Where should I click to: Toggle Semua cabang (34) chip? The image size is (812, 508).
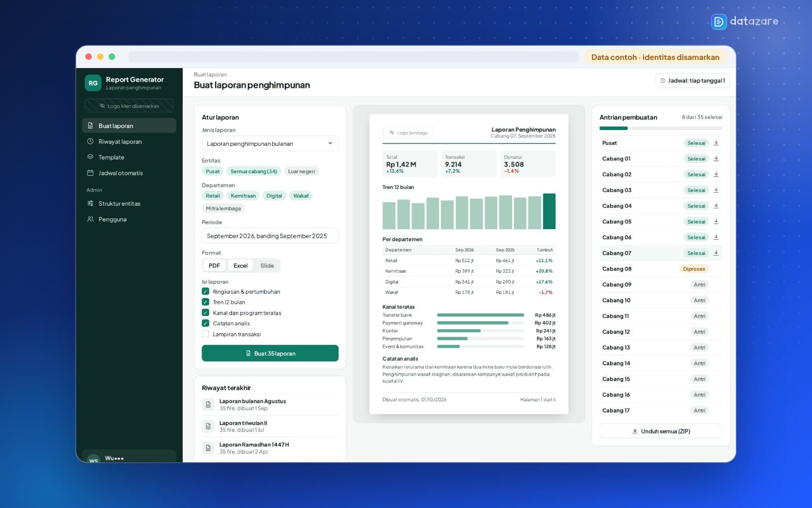click(254, 171)
